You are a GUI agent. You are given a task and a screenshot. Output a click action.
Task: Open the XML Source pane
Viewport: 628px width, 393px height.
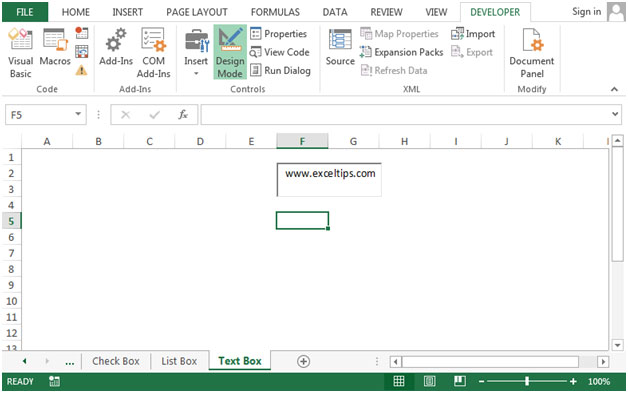coord(340,47)
